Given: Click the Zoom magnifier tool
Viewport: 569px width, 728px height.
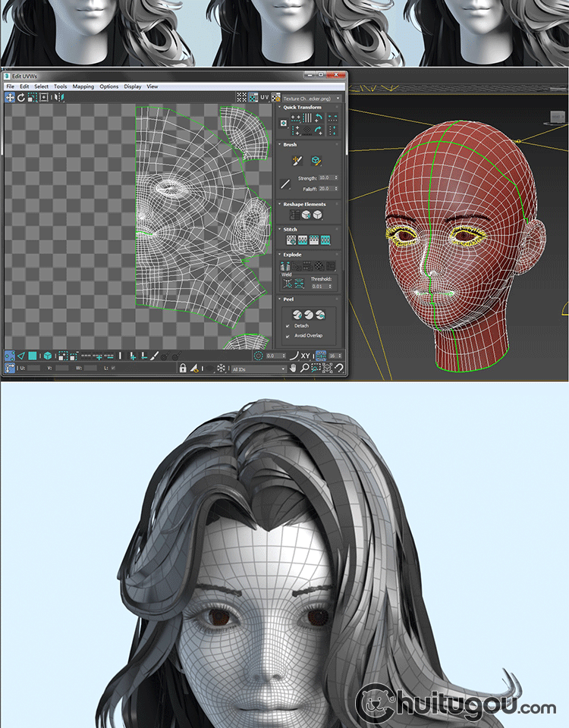Looking at the screenshot, I should coord(304,369).
